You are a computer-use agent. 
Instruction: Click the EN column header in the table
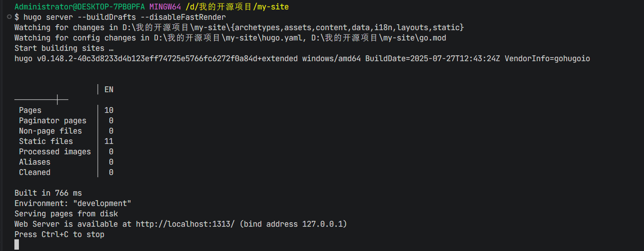[109, 90]
